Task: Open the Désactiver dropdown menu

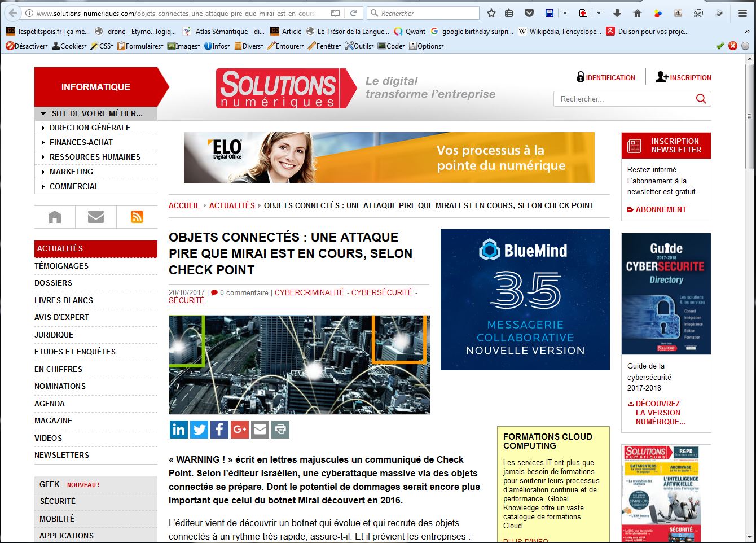Action: 27,46
